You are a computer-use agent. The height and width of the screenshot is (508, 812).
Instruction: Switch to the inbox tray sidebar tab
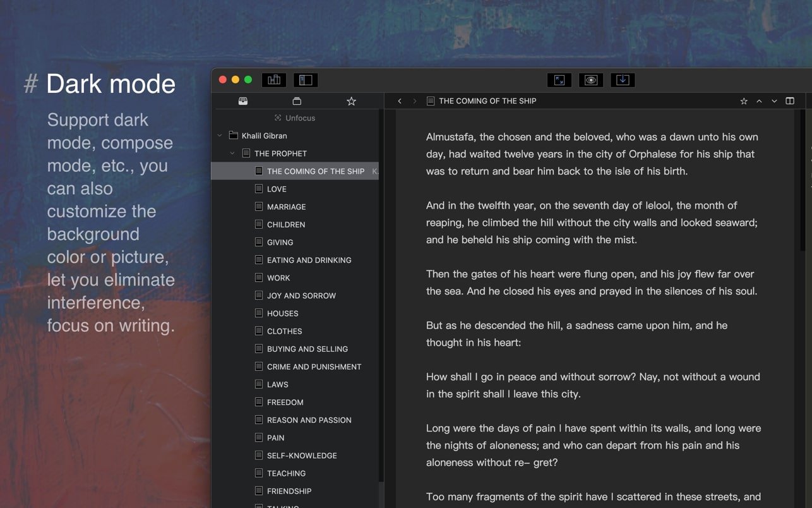tap(243, 101)
